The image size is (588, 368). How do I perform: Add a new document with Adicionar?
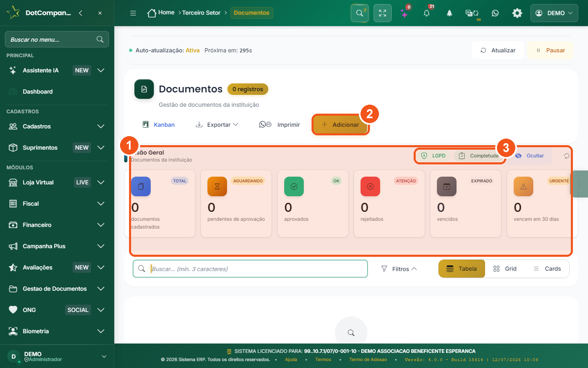[341, 125]
